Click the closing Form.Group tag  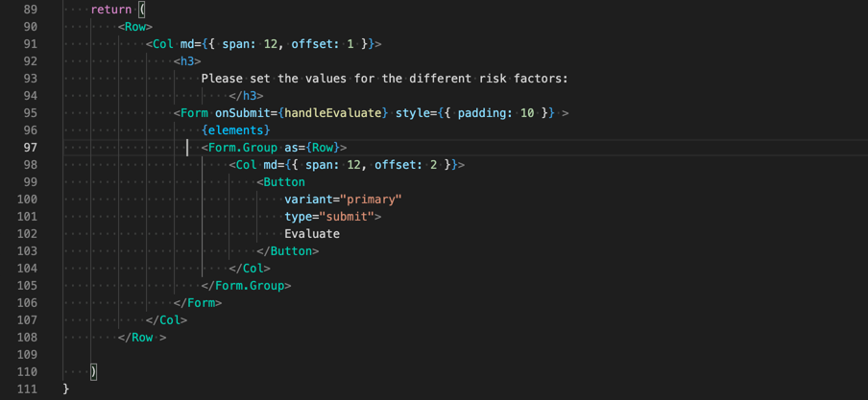246,286
